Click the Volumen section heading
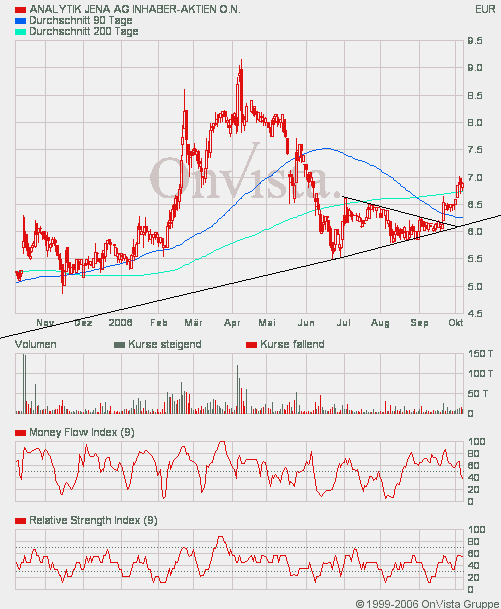This screenshot has width=501, height=609. 35,345
